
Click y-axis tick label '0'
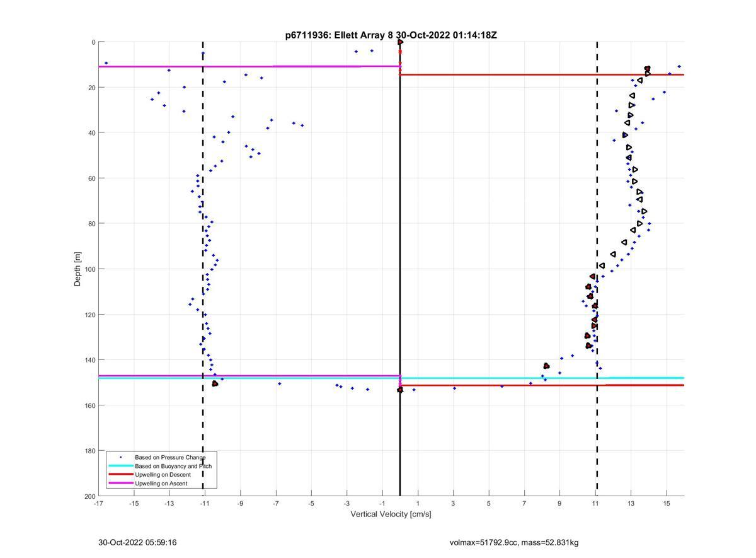[x=93, y=42]
